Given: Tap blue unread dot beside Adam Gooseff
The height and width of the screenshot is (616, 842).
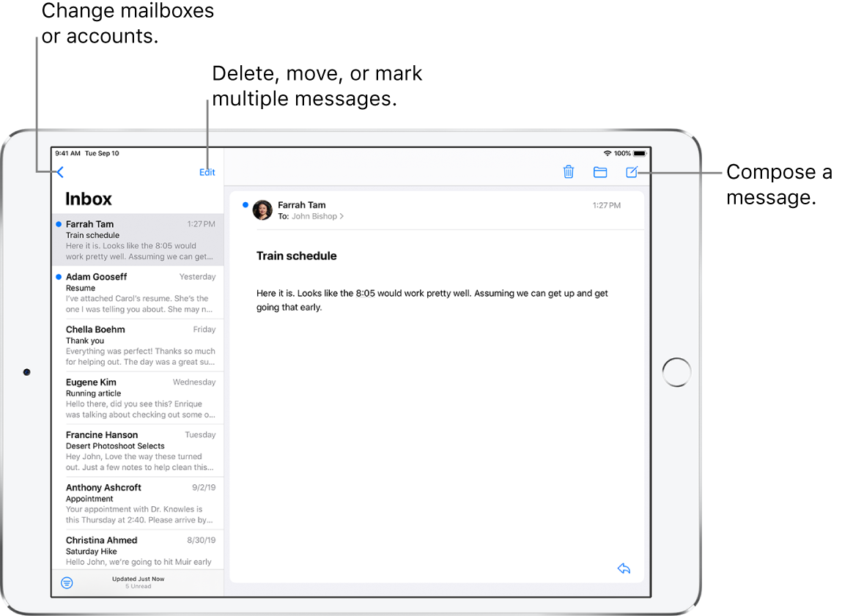Looking at the screenshot, I should coord(59,277).
